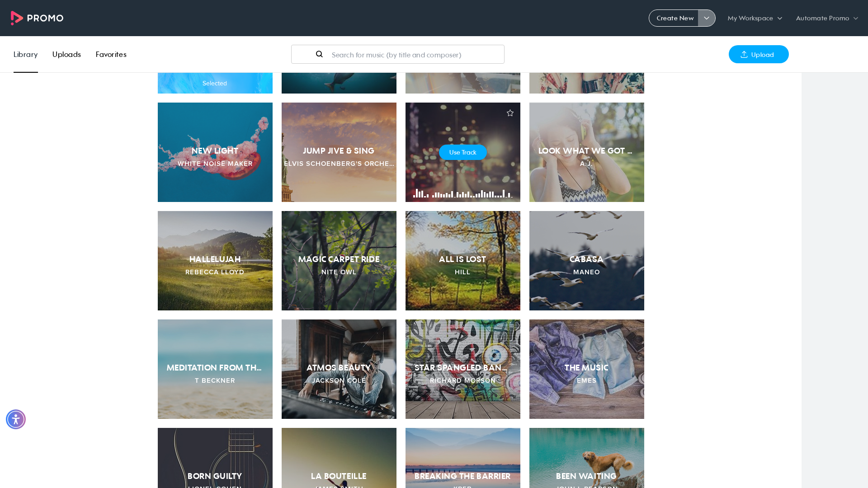The image size is (868, 488).
Task: Select the Meditation From Th... track
Action: click(215, 369)
